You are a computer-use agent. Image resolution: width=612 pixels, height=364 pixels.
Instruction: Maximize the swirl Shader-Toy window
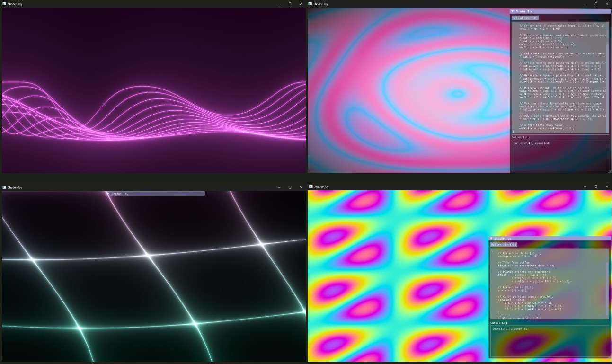pyautogui.click(x=596, y=4)
